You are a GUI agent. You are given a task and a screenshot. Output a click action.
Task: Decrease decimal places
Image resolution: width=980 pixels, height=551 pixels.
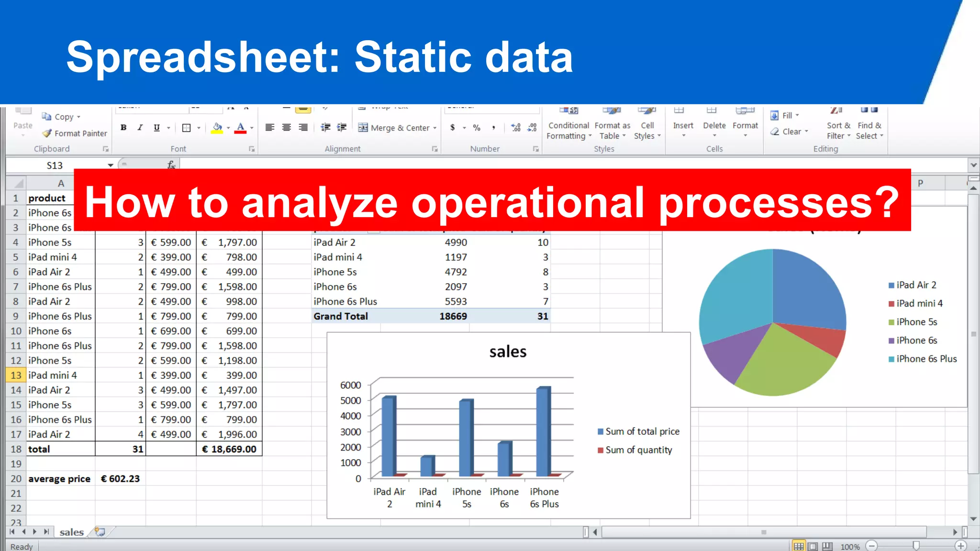point(532,127)
